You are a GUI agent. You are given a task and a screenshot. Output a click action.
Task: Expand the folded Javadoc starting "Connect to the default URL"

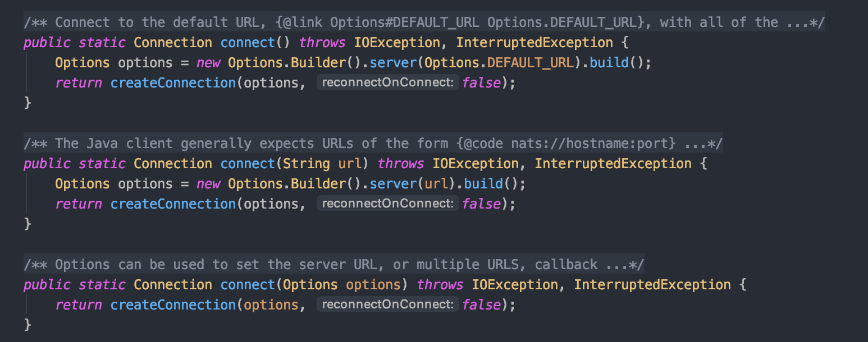424,22
